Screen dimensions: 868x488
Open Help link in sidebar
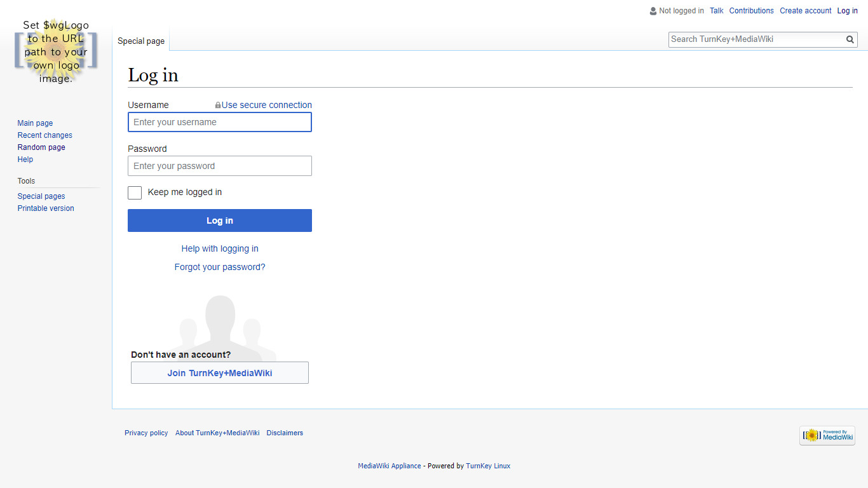coord(25,159)
